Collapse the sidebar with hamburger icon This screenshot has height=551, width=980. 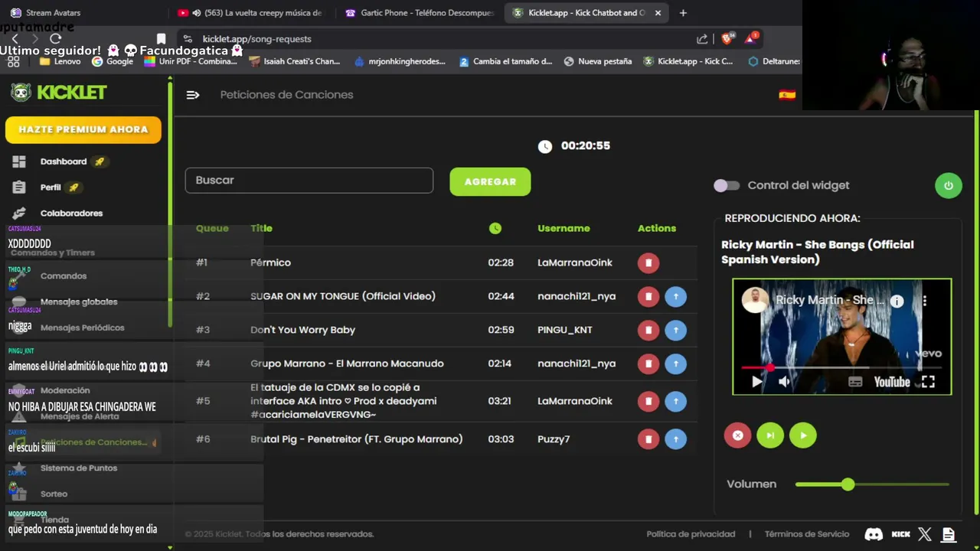193,95
